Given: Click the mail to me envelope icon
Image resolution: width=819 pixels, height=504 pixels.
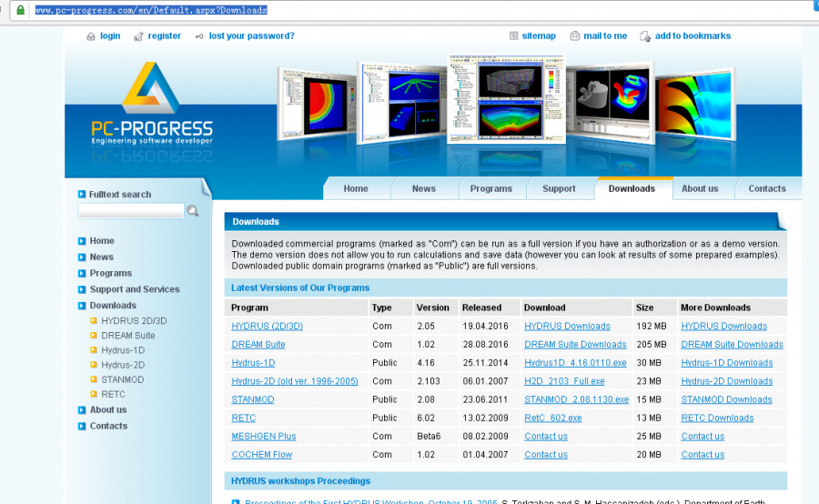Looking at the screenshot, I should (574, 36).
